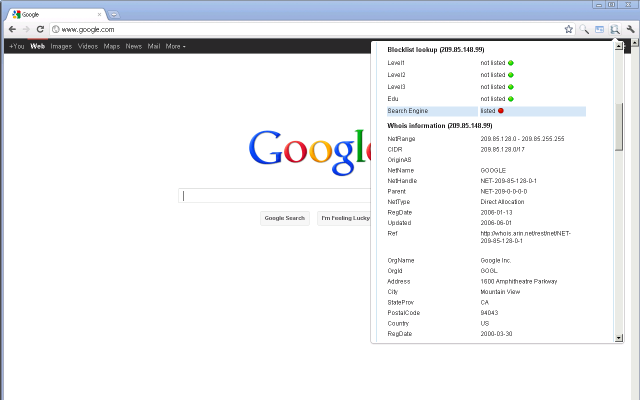640x400 pixels.
Task: Click the Google logo
Action: (x=310, y=152)
